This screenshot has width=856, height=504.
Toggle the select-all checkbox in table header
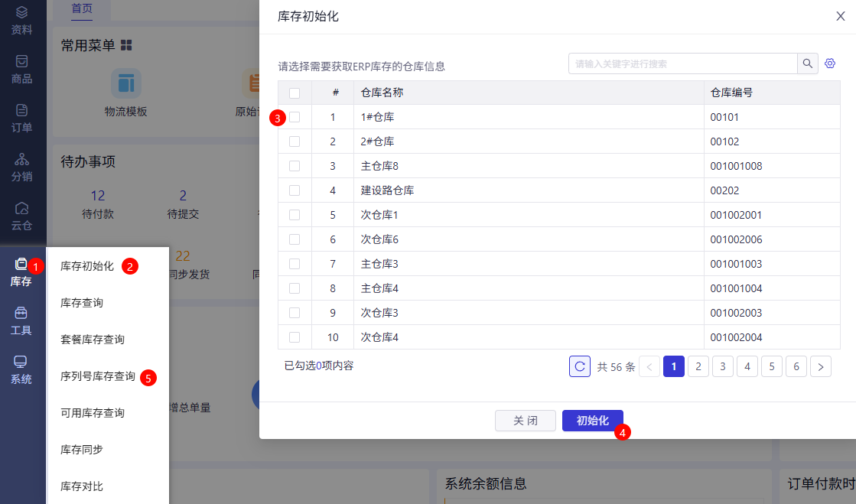(x=295, y=93)
